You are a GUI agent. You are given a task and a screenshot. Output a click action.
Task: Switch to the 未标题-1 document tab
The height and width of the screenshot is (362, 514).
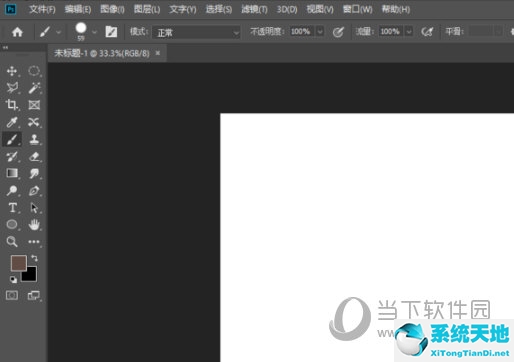[x=102, y=53]
